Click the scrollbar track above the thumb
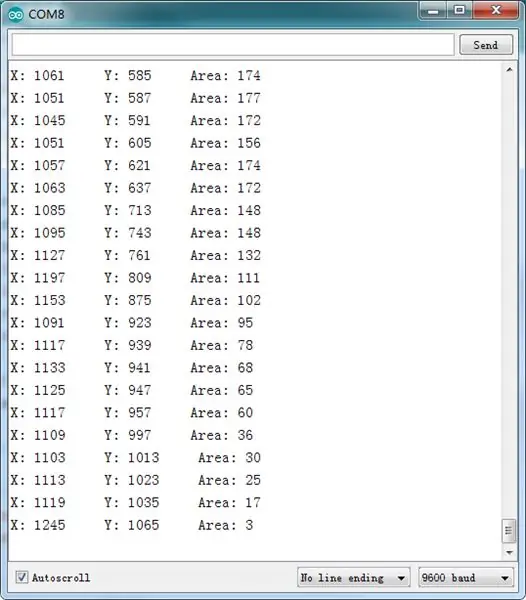 (x=509, y=297)
